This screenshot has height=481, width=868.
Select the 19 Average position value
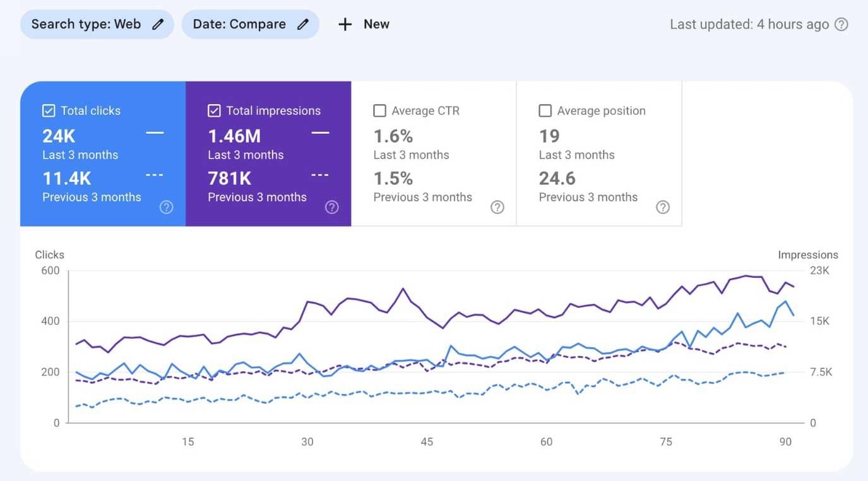(x=549, y=136)
